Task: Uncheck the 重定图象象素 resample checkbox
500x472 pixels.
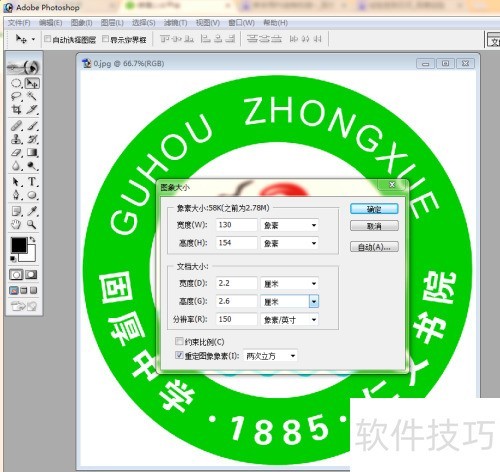Action: (179, 355)
